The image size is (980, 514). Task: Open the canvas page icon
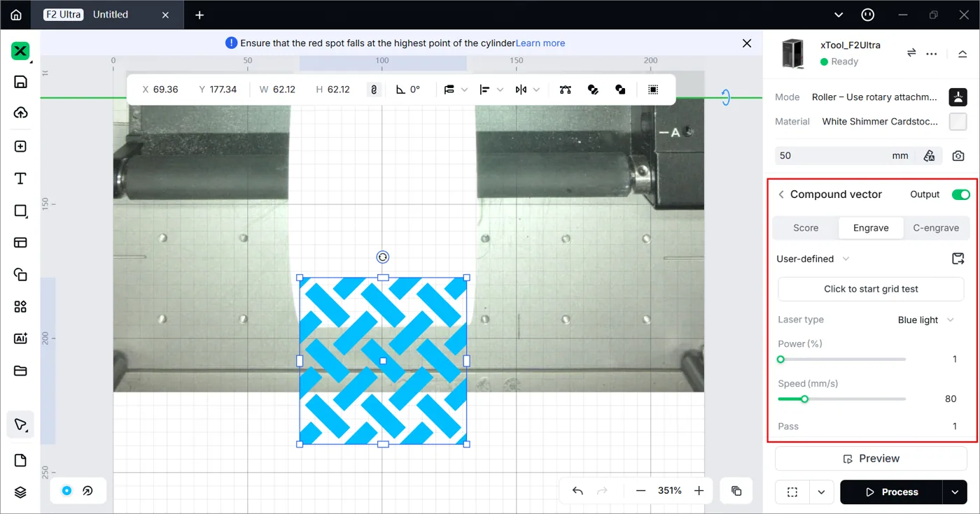click(20, 460)
